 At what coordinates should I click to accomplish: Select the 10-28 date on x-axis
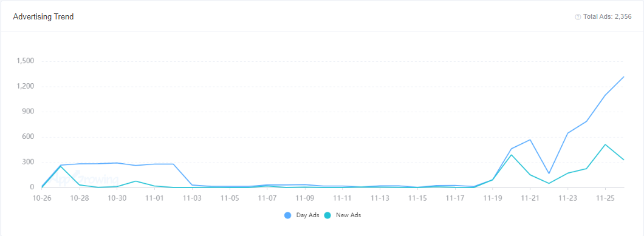coord(79,198)
